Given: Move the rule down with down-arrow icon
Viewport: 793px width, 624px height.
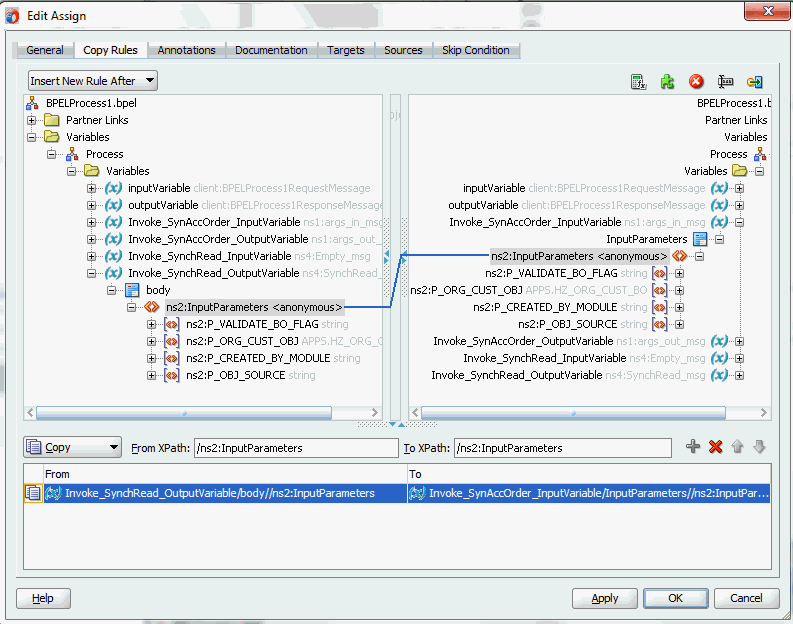Looking at the screenshot, I should click(x=759, y=447).
